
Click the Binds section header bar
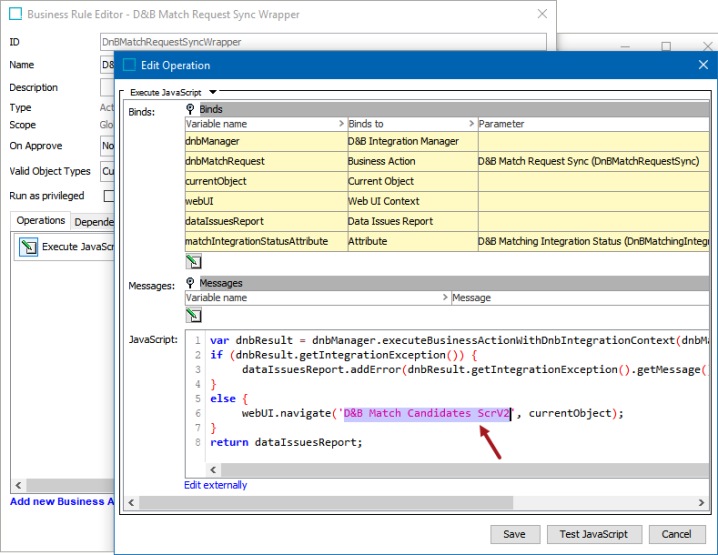[453, 109]
